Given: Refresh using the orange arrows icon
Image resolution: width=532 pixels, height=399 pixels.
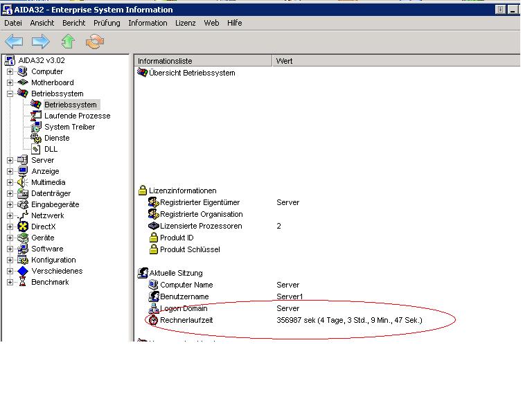Looking at the screenshot, I should [x=95, y=42].
